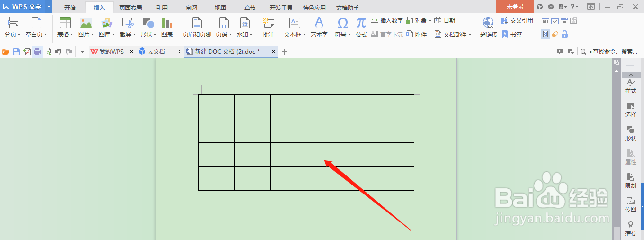Export to PDF icon in quick toolbar
This screenshot has height=240, width=644.
point(27,52)
